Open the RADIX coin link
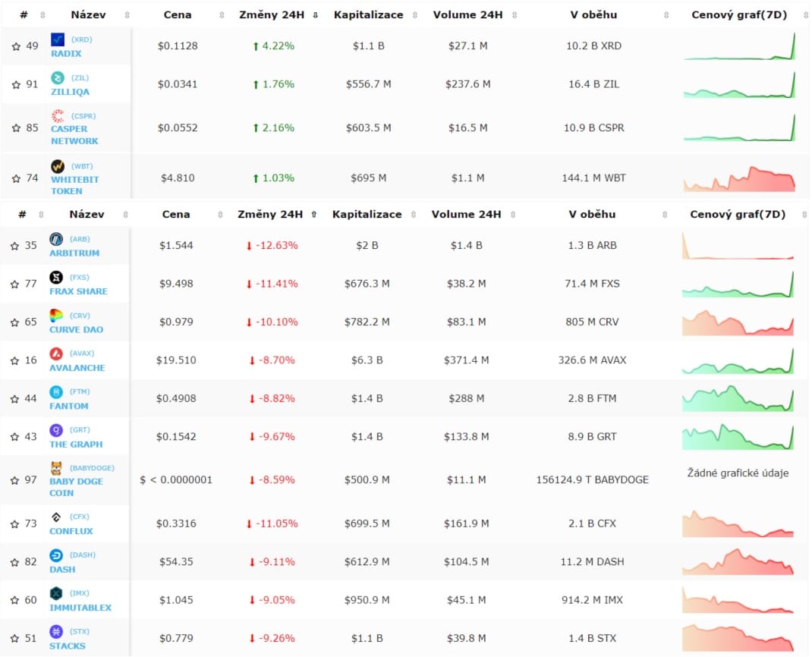 point(66,53)
